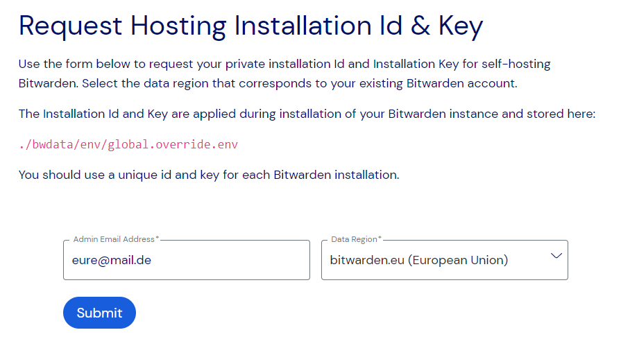The image size is (621, 364).
Task: Click the 'You should use a unique id' sentence
Action: (209, 175)
